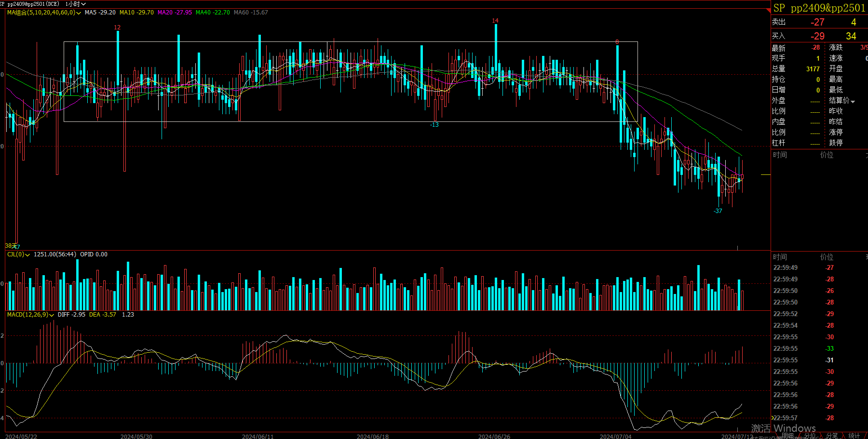Click the 时间 column header in tick list

pos(780,257)
